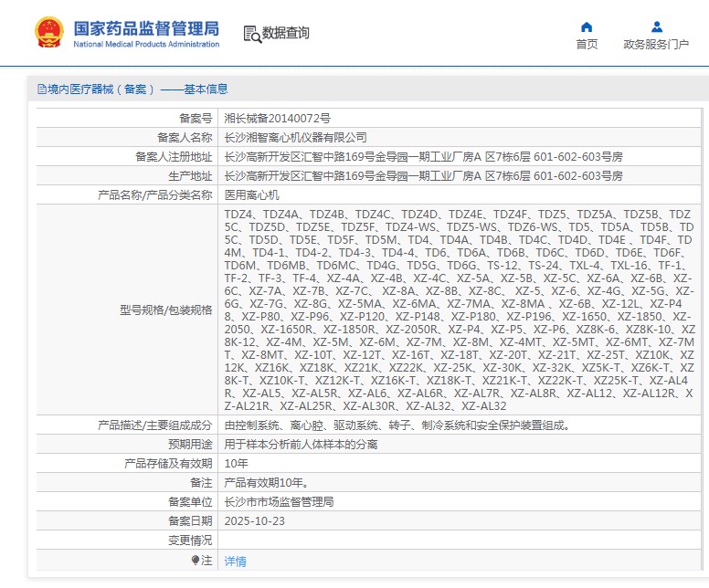
Task: Click the empty 变更情况 value cell
Action: click(460, 541)
